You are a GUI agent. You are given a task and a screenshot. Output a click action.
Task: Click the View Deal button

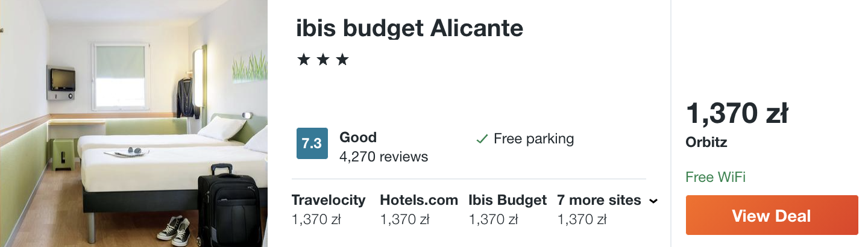click(772, 215)
